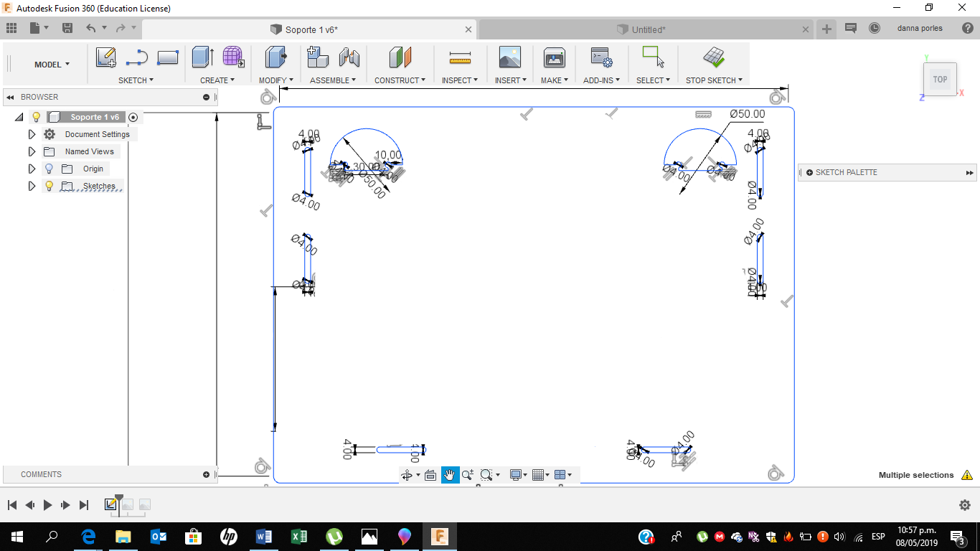The width and height of the screenshot is (980, 551).
Task: Expand the Named Views node
Action: pyautogui.click(x=32, y=151)
